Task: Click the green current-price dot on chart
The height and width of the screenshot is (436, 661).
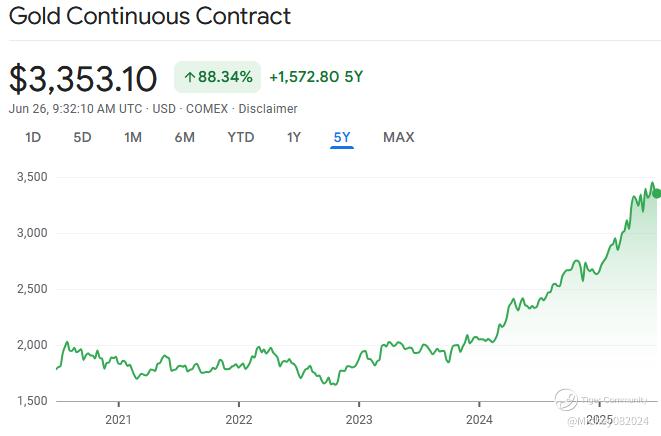Action: (x=657, y=194)
